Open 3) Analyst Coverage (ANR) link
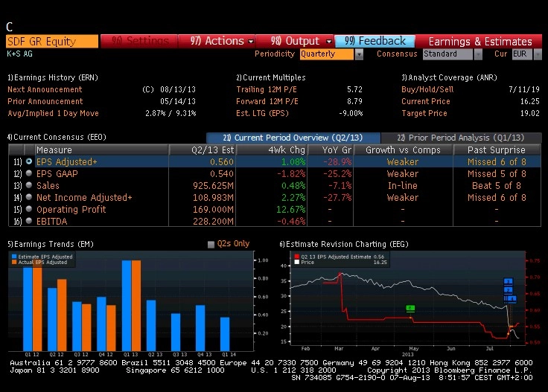This screenshot has height=392, width=548. 450,77
